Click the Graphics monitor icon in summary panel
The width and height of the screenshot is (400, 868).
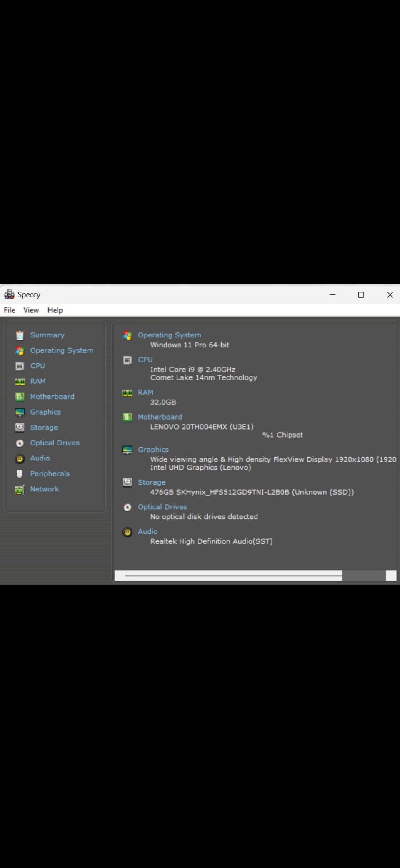(x=127, y=450)
